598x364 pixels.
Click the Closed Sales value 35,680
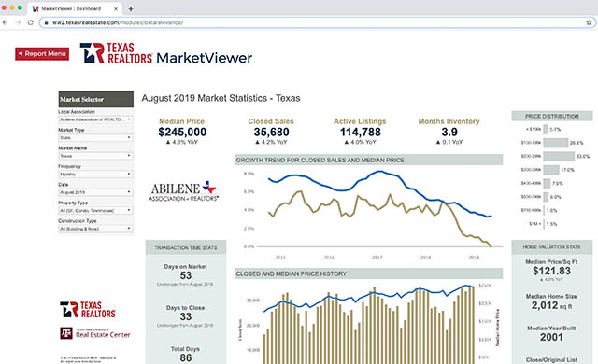[x=271, y=133]
